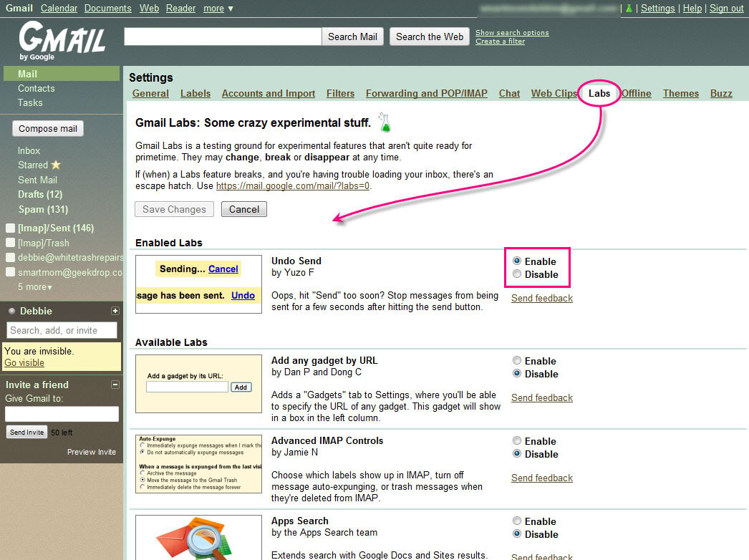Click the 'Give Gmail to' email field
Viewport: 749px width, 560px height.
[62, 414]
